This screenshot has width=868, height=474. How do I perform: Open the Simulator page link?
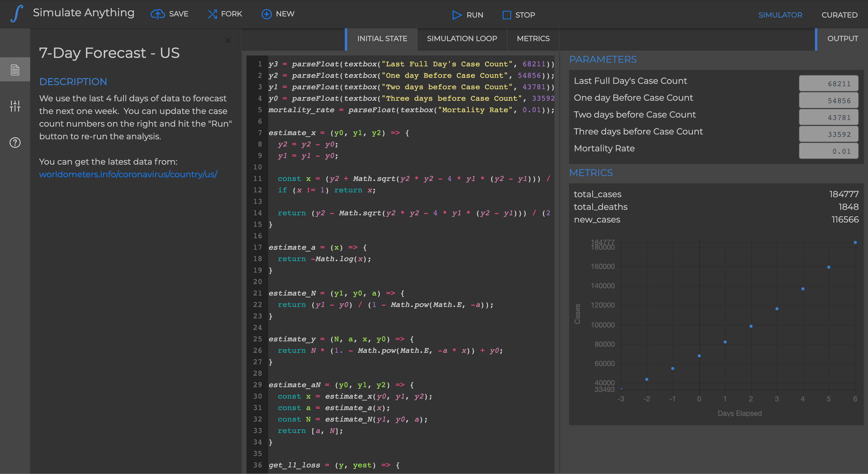pyautogui.click(x=780, y=15)
